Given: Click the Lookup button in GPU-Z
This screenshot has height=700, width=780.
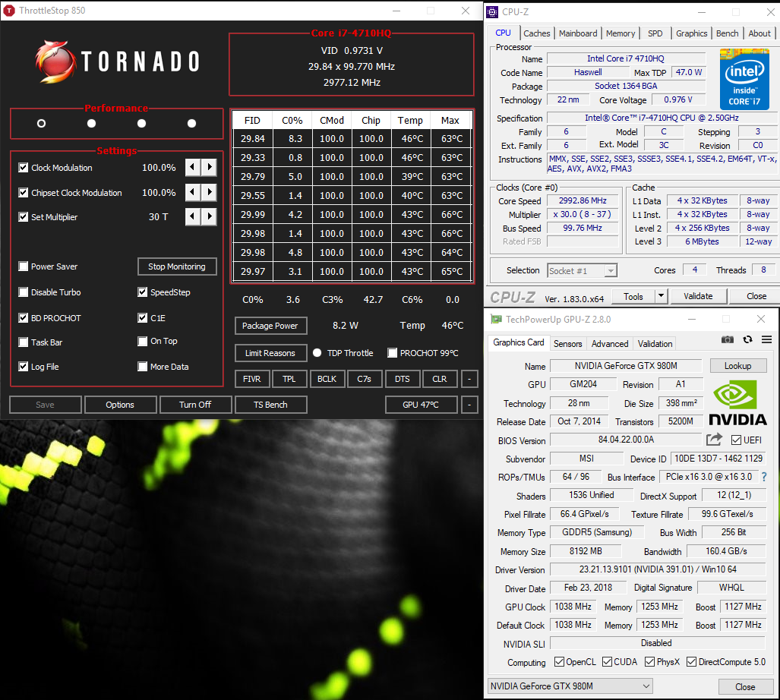Looking at the screenshot, I should pyautogui.click(x=738, y=365).
